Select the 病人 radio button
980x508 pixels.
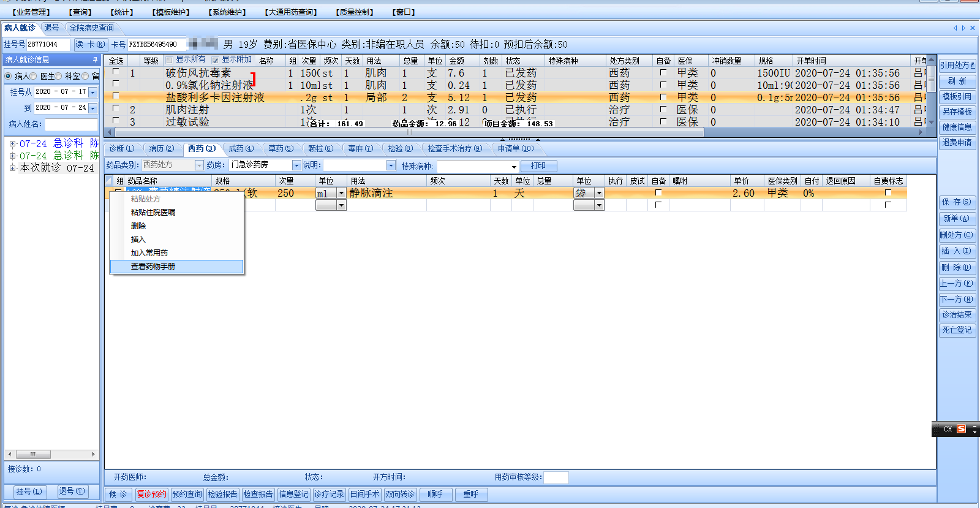pos(9,76)
